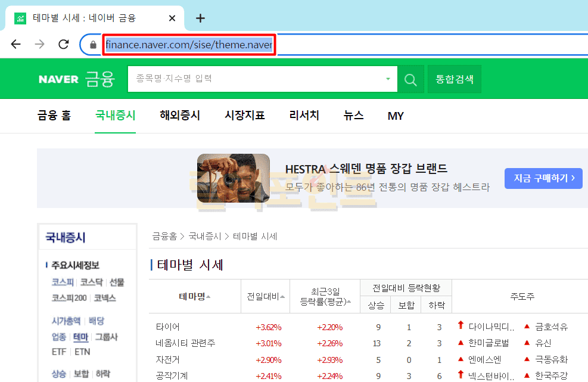Click the 지금 구매하기 ad button

543,178
